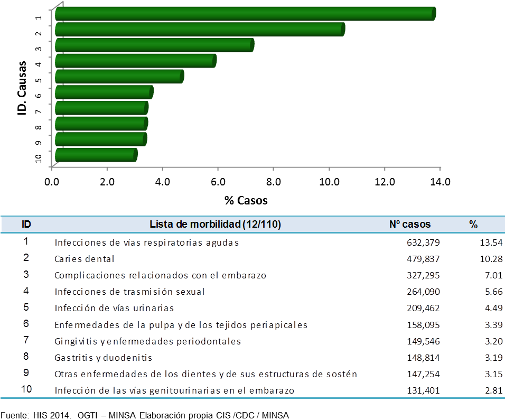
Task: Click the fifth green bar from the top
Action: point(119,76)
